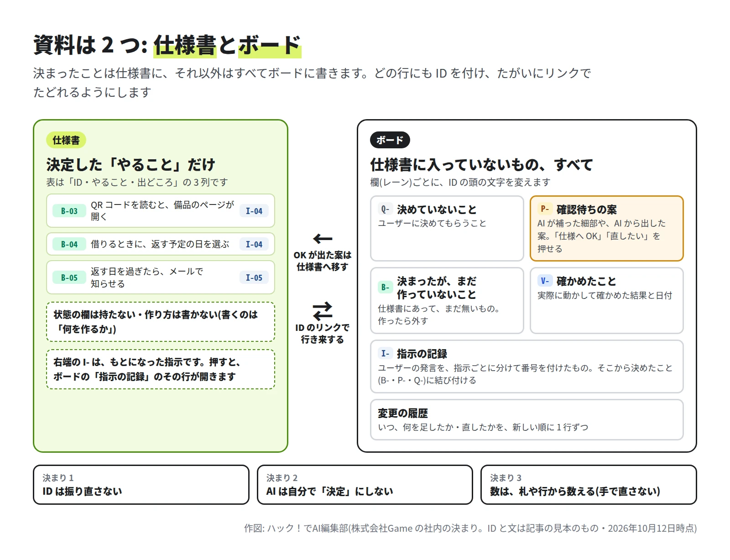Image resolution: width=730 pixels, height=560 pixels.
Task: Click the two-way arrows icon above ID のリンクで
Action: 323,311
